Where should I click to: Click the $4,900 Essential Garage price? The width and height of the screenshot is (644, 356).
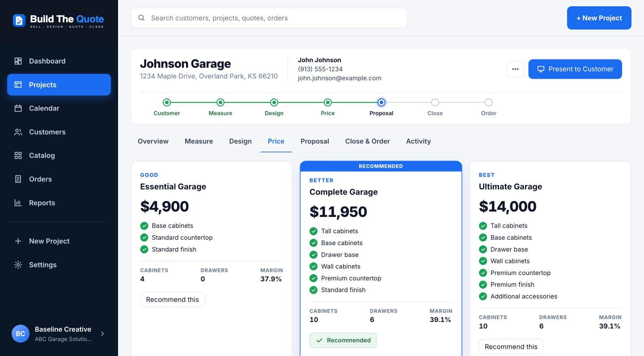click(x=165, y=206)
